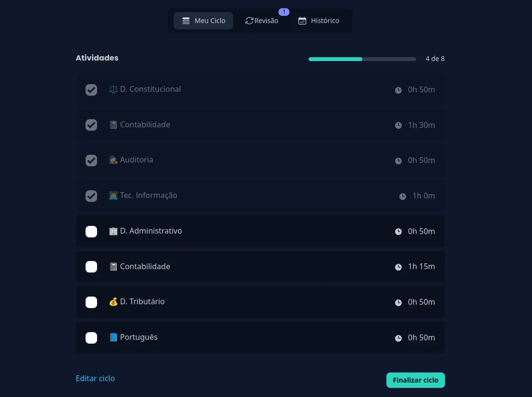
Task: Click the building icon for D. Administrativo
Action: pyautogui.click(x=113, y=231)
